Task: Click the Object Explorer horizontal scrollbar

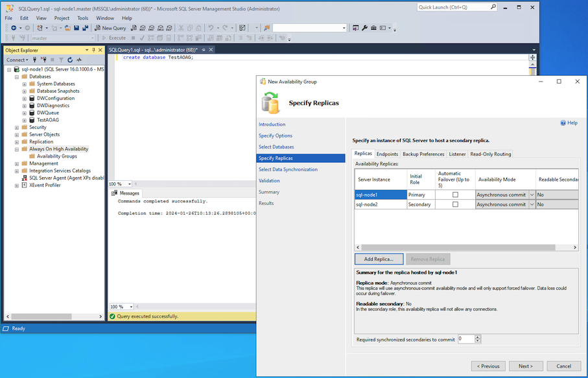Action: [x=41, y=316]
